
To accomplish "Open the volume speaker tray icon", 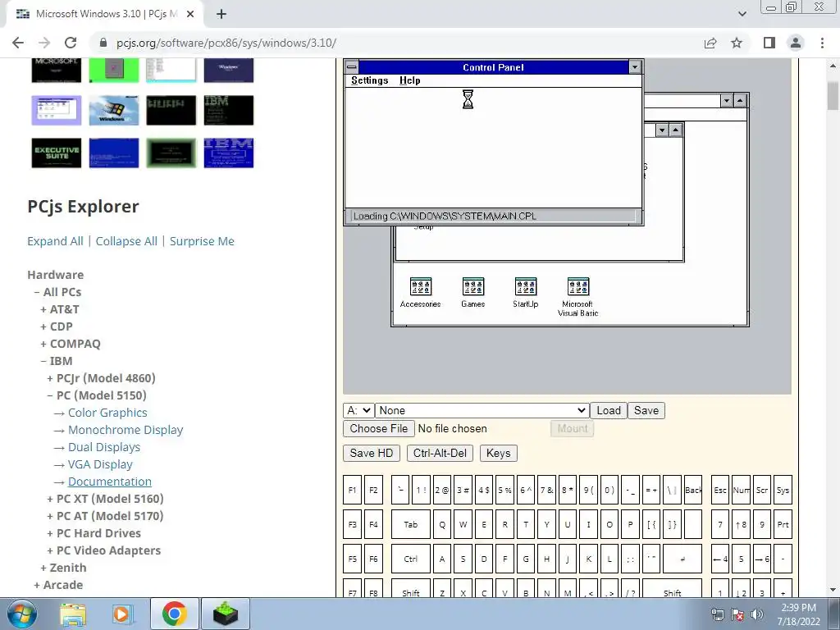I will point(756,614).
